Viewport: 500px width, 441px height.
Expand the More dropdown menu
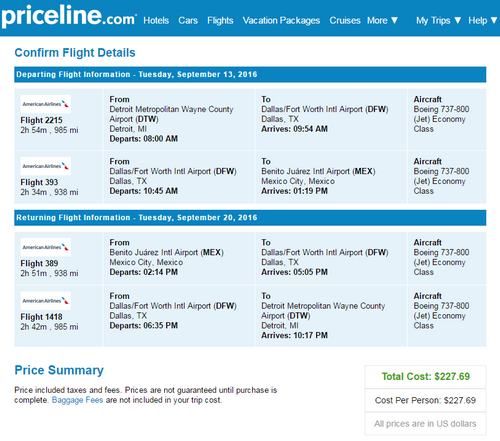click(x=383, y=21)
